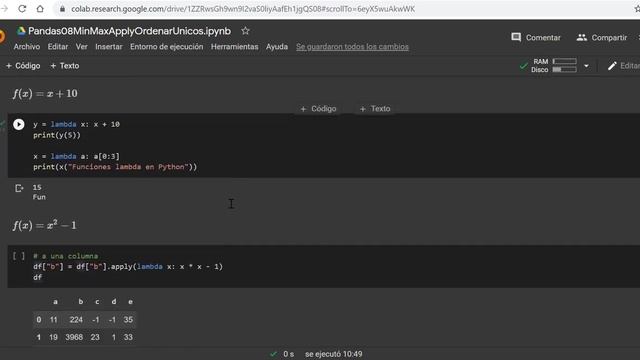640x360 pixels.
Task: Open the Herramientas menu
Action: [x=234, y=47]
